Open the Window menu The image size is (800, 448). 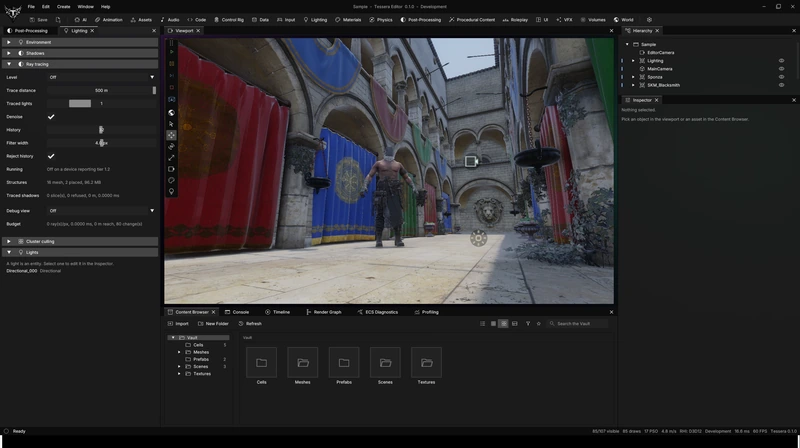(x=85, y=7)
